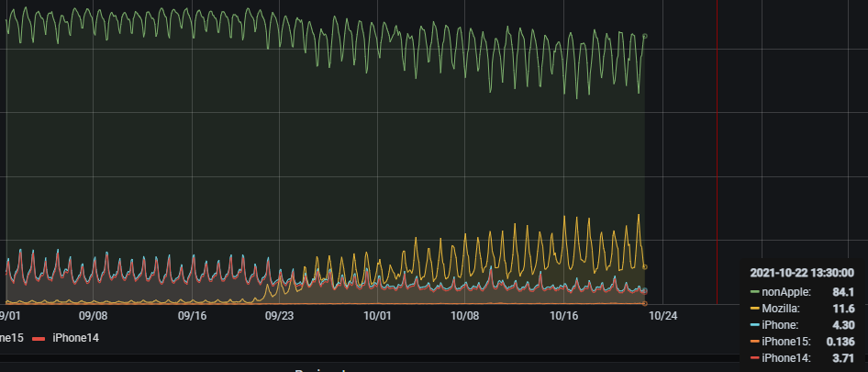This screenshot has width=868, height=372.
Task: Click the 11.6 value in the tooltip
Action: [x=843, y=309]
